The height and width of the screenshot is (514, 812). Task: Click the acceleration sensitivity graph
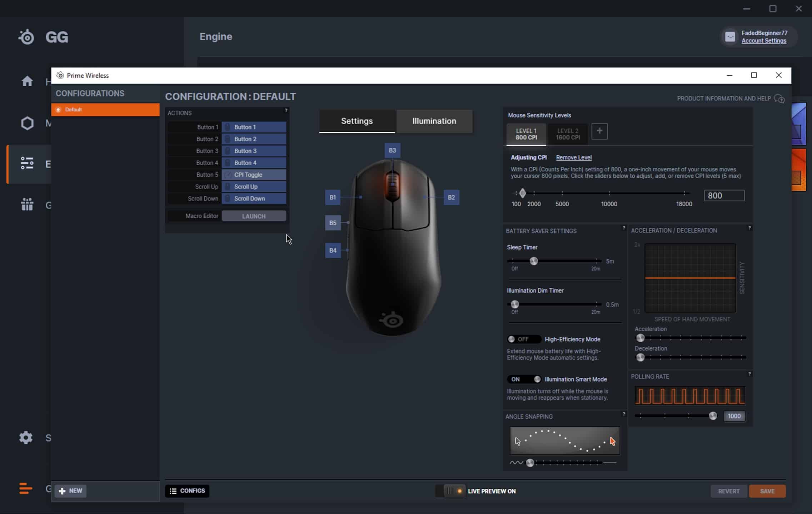(690, 278)
